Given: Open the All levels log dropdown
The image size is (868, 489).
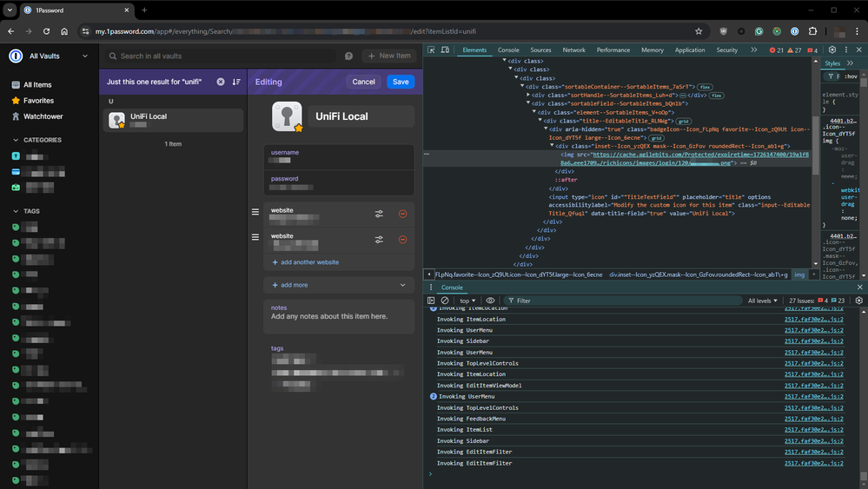Looking at the screenshot, I should coord(764,301).
